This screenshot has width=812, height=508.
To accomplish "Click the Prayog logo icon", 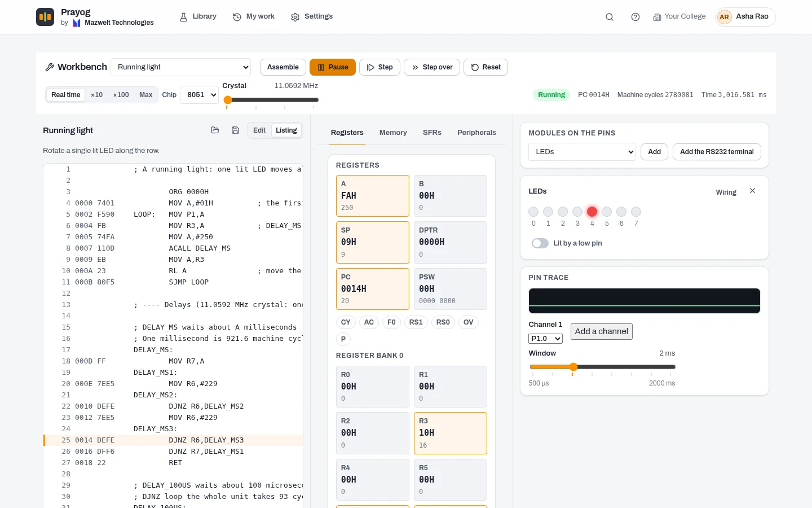I will tap(45, 17).
